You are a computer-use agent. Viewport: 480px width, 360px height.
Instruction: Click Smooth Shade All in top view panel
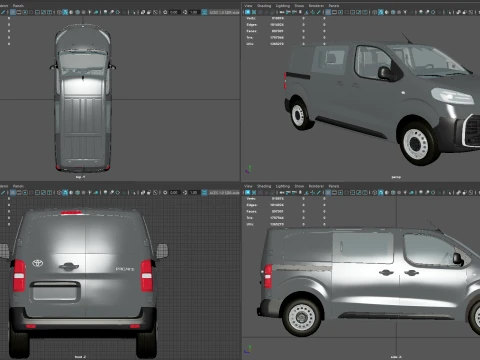point(65,12)
